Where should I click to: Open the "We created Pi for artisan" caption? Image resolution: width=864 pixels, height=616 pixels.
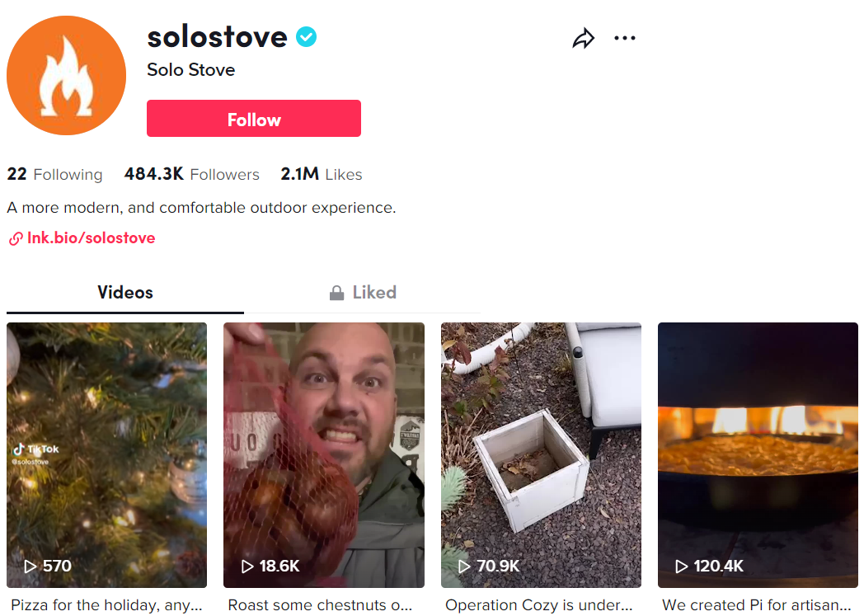tap(756, 605)
